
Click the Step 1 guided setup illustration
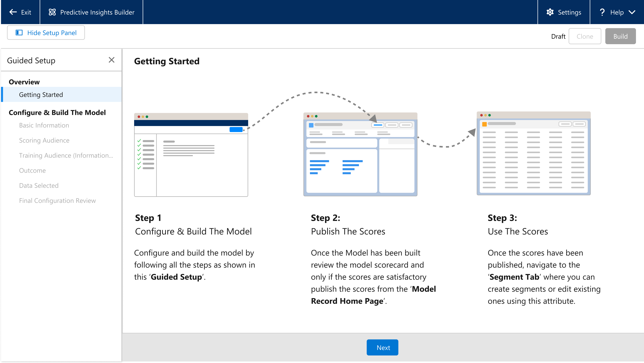[x=191, y=155]
